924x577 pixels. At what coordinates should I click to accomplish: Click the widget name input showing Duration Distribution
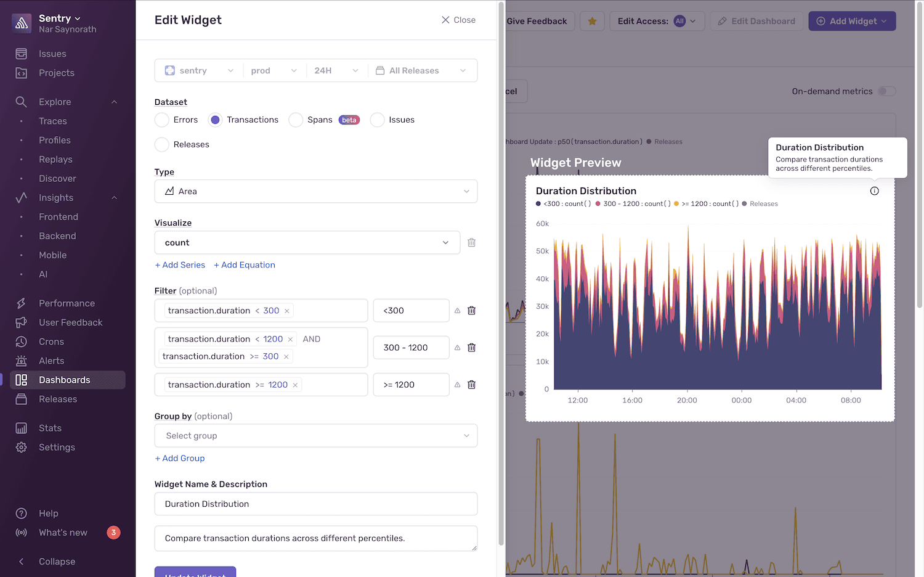(x=316, y=504)
